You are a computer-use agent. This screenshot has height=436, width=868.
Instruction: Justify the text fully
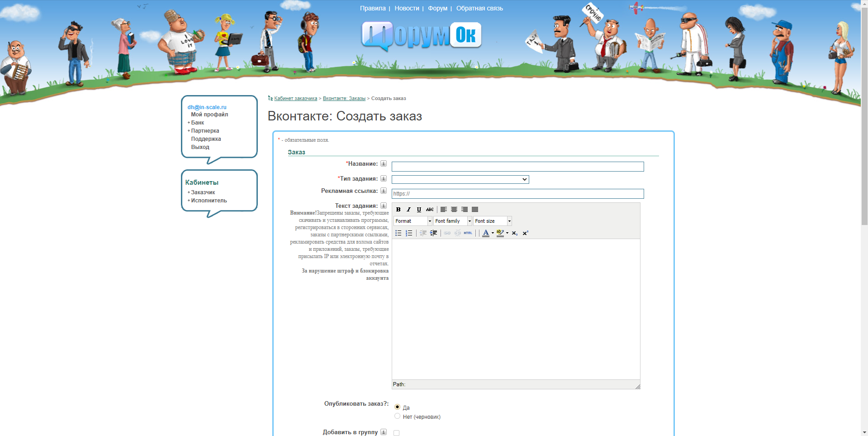(x=475, y=210)
